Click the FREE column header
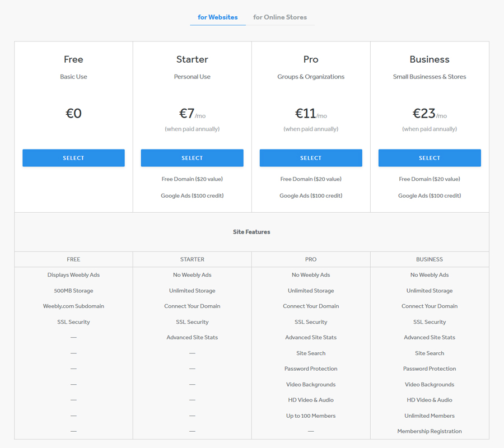504x448 pixels. 73,259
